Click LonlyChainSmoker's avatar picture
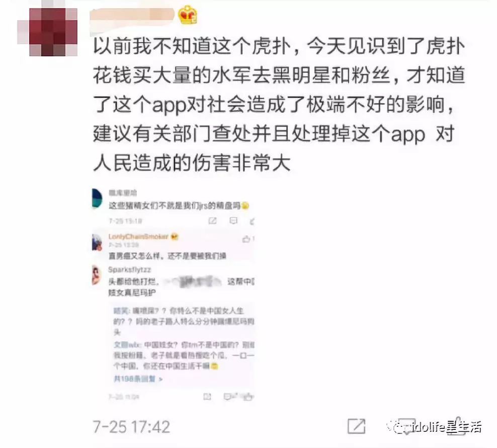497x448 pixels. tap(97, 243)
